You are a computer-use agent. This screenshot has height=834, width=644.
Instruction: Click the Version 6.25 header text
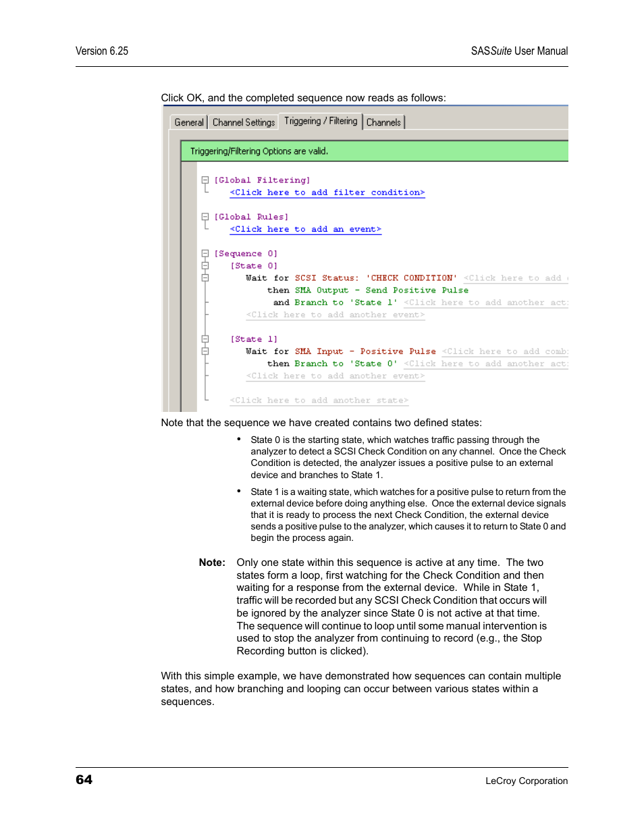[x=102, y=51]
